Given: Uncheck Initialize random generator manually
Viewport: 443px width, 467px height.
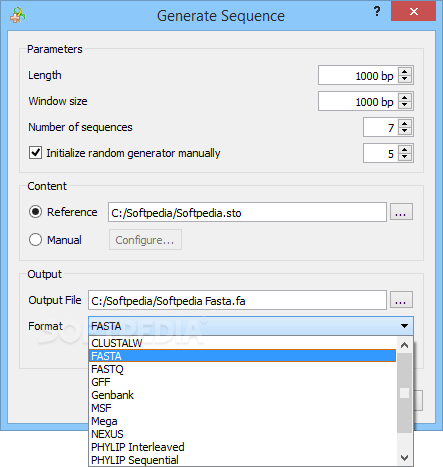Looking at the screenshot, I should 35,153.
